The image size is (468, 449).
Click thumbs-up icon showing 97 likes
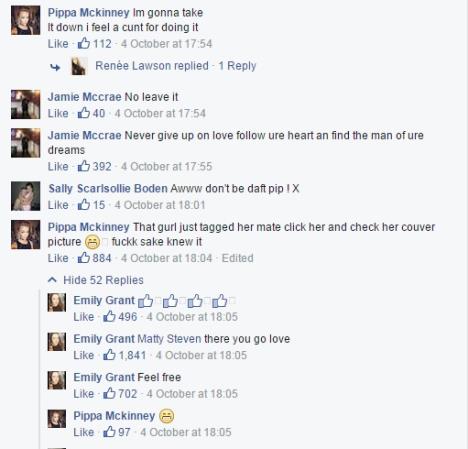pos(109,432)
